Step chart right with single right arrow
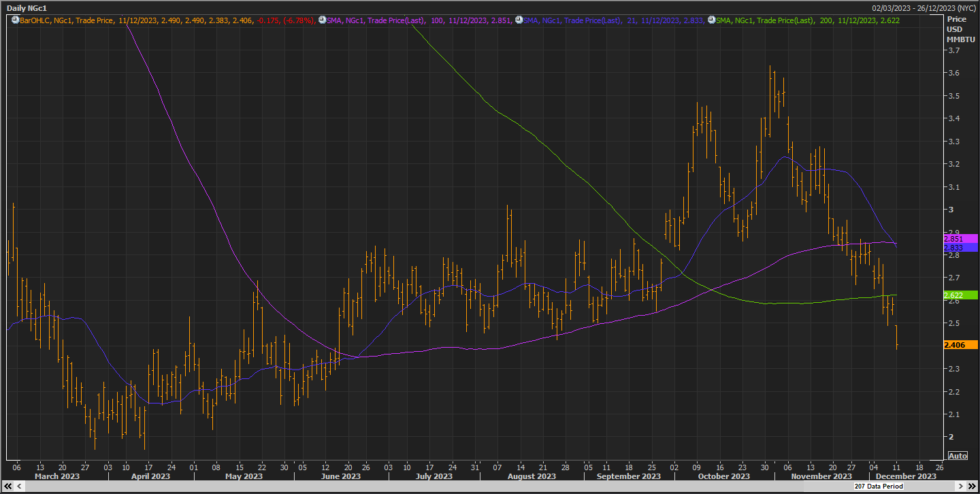 [960, 487]
